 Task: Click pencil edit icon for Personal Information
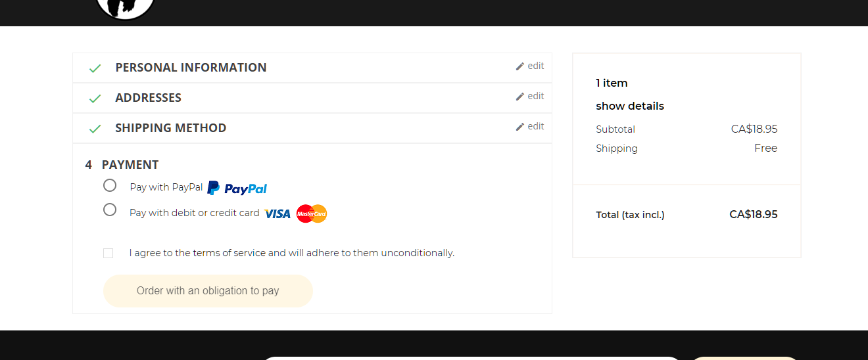click(x=520, y=66)
